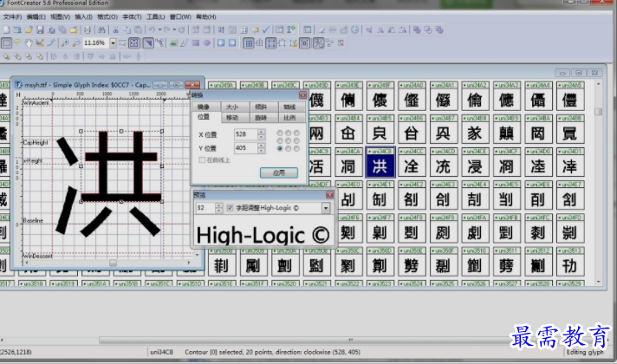
Task: Select glyph thumbnail uni34E1
Action: click(380, 196)
